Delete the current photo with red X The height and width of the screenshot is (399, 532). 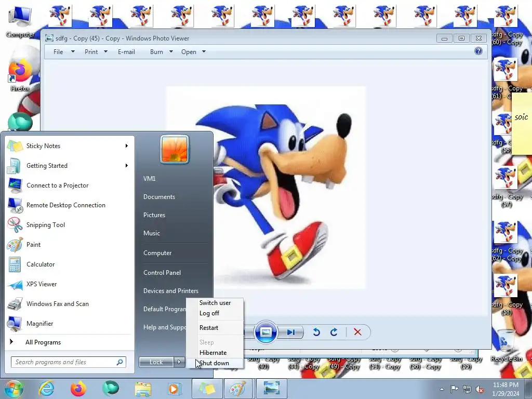coord(357,332)
